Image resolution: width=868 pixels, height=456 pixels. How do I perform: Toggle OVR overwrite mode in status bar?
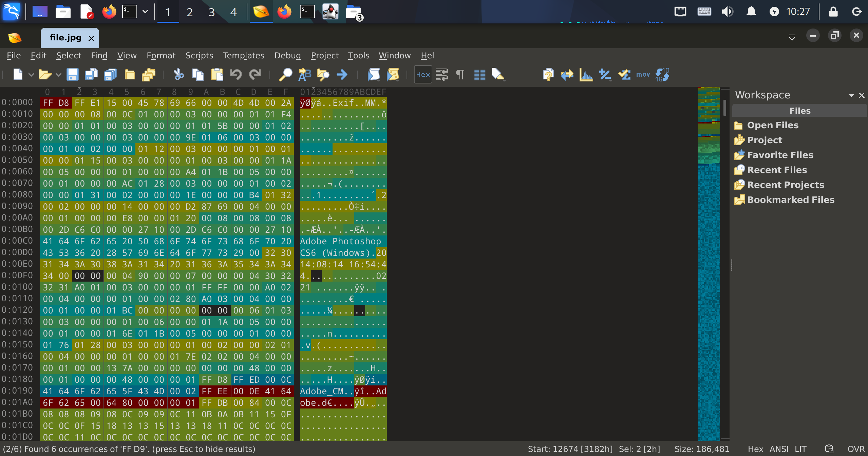click(856, 449)
